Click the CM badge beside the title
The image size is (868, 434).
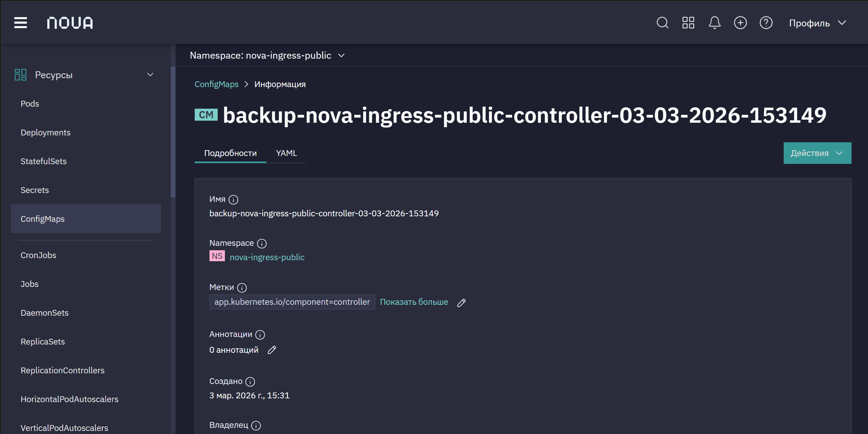[206, 115]
